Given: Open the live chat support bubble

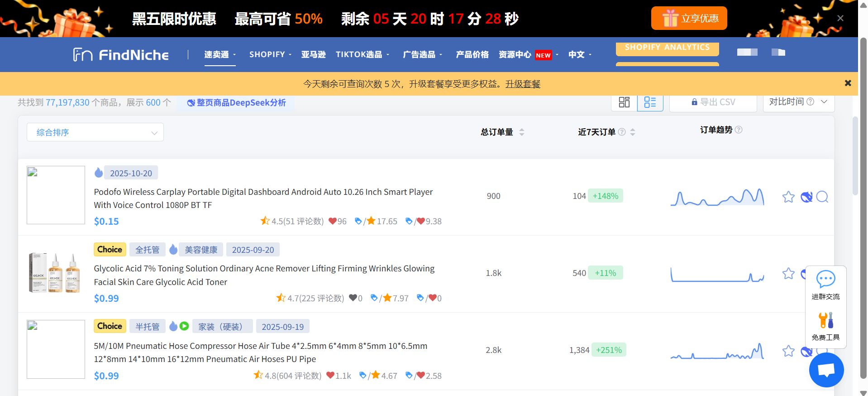Looking at the screenshot, I should click(826, 370).
